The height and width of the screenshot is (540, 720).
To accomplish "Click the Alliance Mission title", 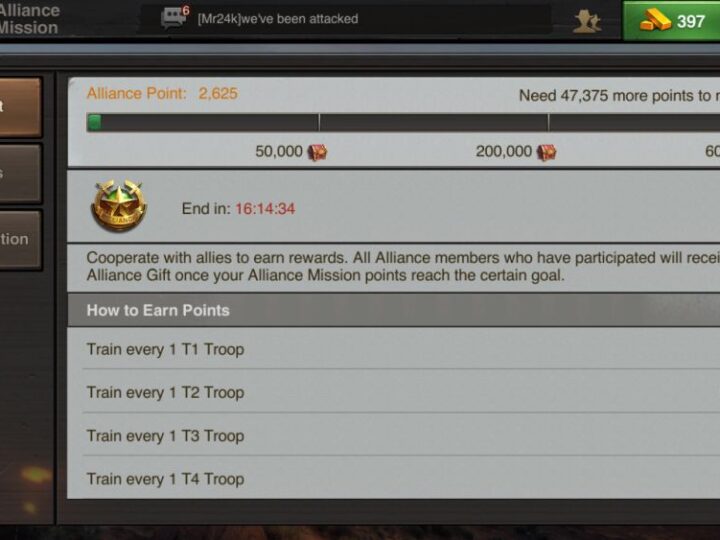I will click(x=29, y=19).
